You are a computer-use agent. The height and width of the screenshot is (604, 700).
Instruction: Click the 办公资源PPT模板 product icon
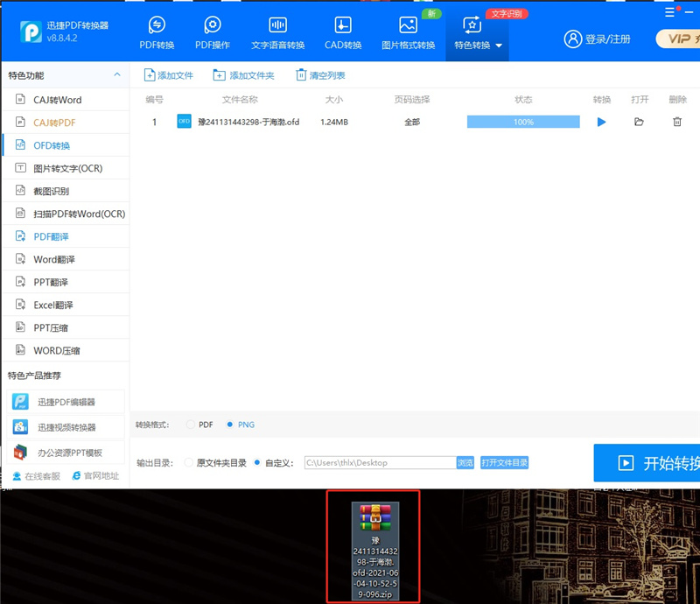(x=20, y=453)
